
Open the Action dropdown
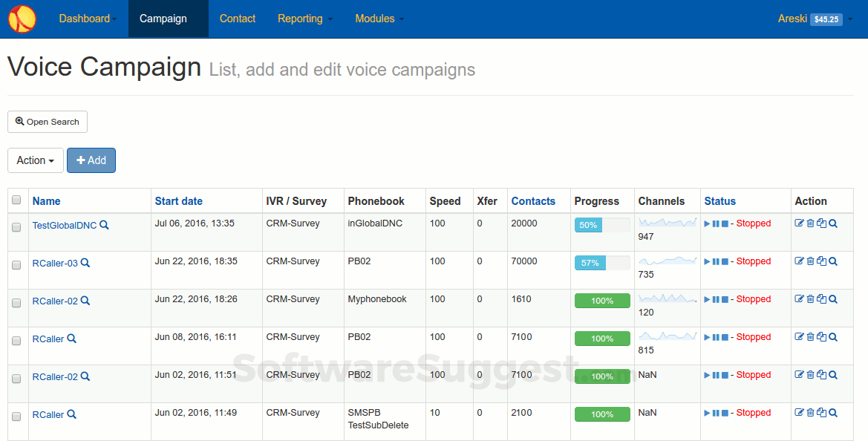35,160
